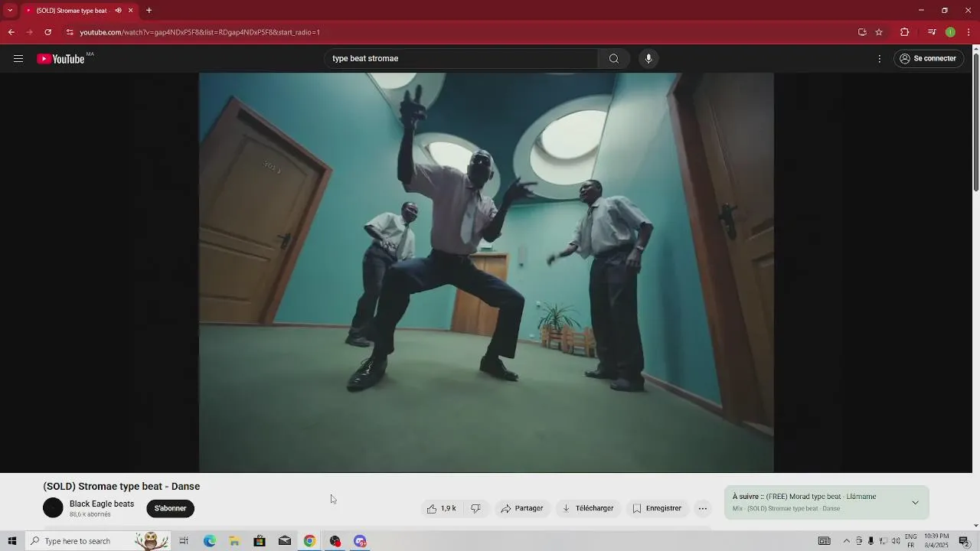The width and height of the screenshot is (980, 551).
Task: Open the YouTube guide hamburger menu
Action: click(x=18, y=59)
